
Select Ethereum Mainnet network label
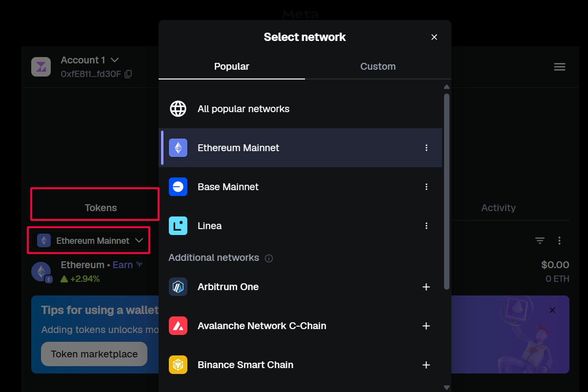coord(238,148)
